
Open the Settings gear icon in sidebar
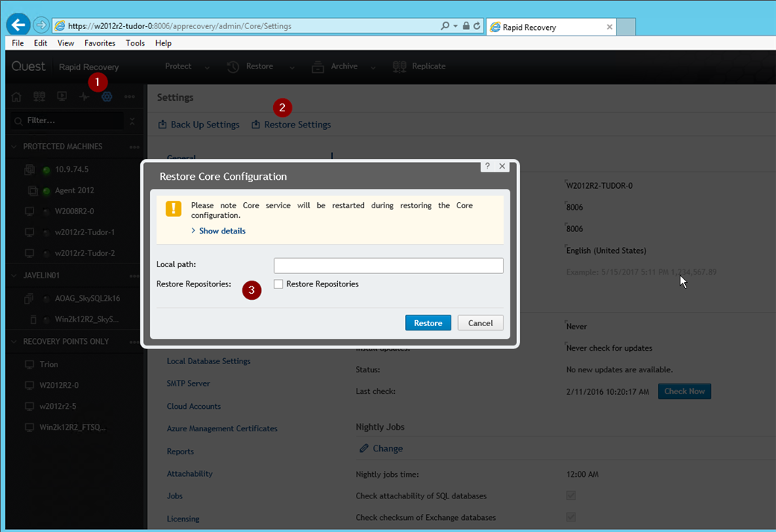point(107,96)
